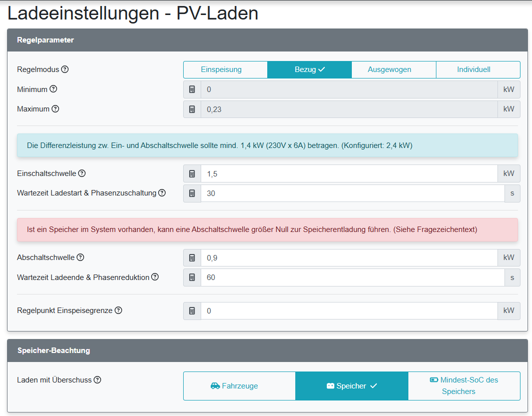Select the Einspeisung control mode

coord(225,69)
